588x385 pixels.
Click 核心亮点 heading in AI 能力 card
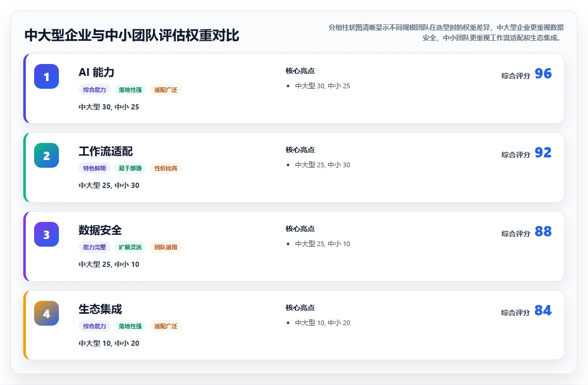click(x=300, y=71)
